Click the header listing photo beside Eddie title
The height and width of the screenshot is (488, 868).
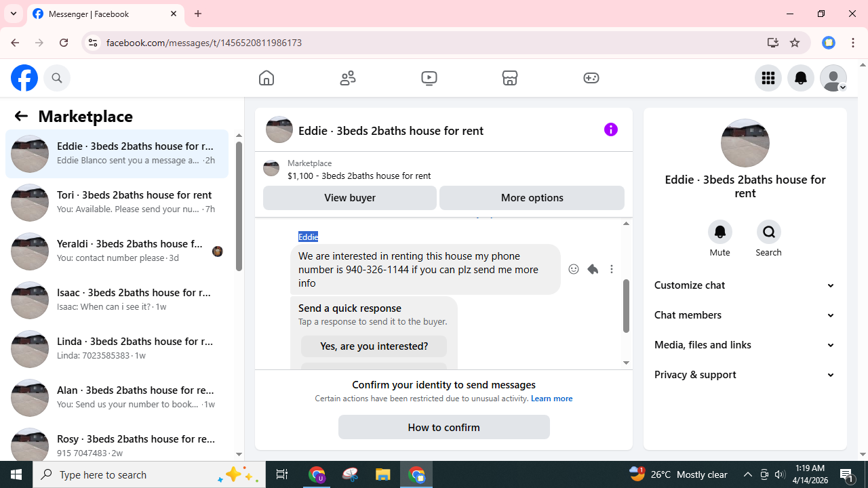click(x=279, y=129)
